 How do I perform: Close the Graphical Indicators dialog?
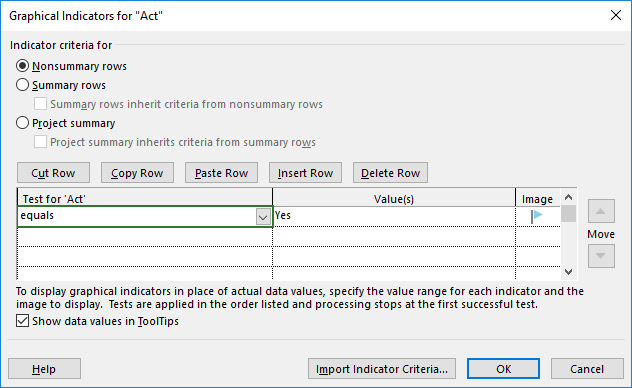(615, 15)
